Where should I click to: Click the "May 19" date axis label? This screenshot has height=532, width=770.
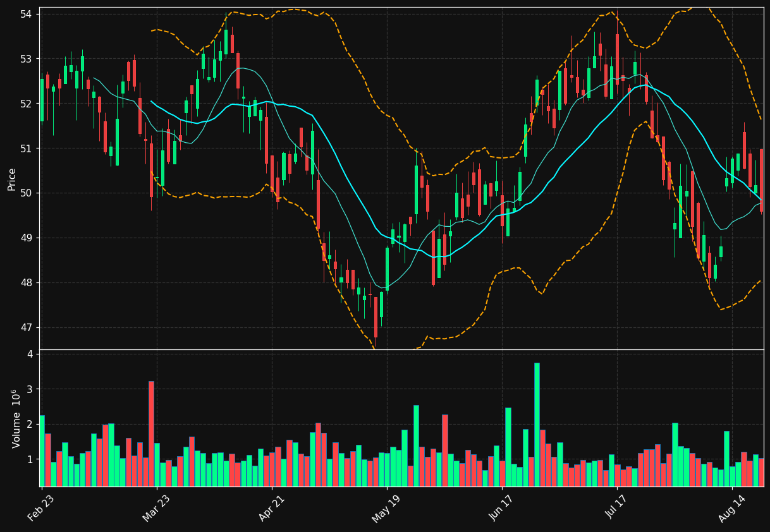coord(386,509)
